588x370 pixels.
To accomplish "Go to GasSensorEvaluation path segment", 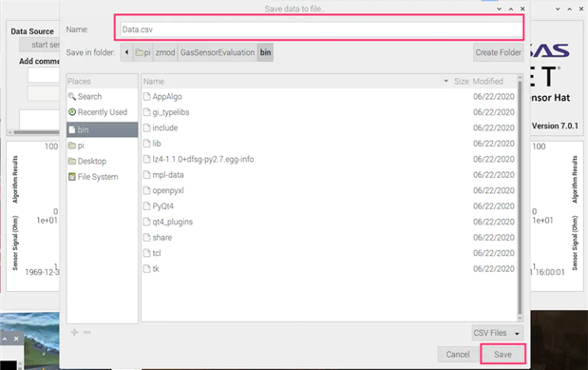I will 218,52.
